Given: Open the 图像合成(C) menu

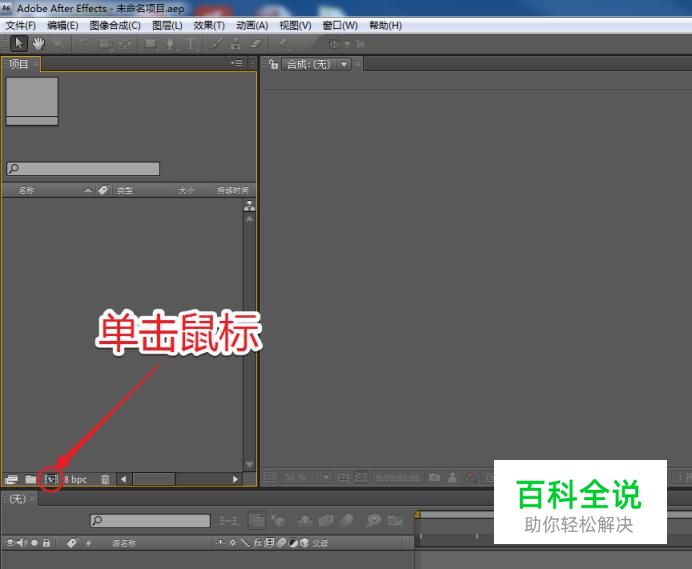Looking at the screenshot, I should click(x=115, y=26).
